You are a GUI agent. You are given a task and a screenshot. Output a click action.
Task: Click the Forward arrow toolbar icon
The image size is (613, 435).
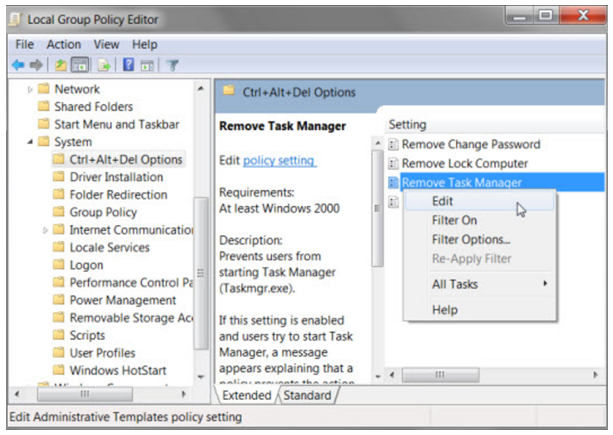[x=34, y=65]
